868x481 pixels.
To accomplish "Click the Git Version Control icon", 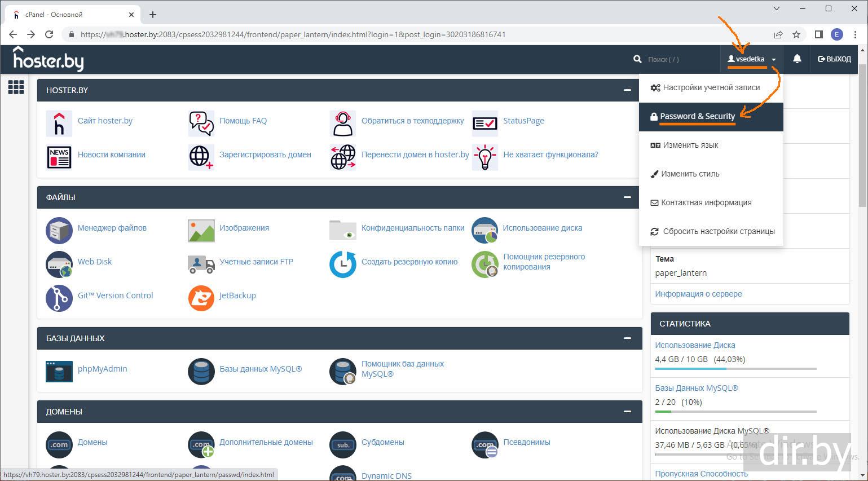I will click(x=59, y=296).
